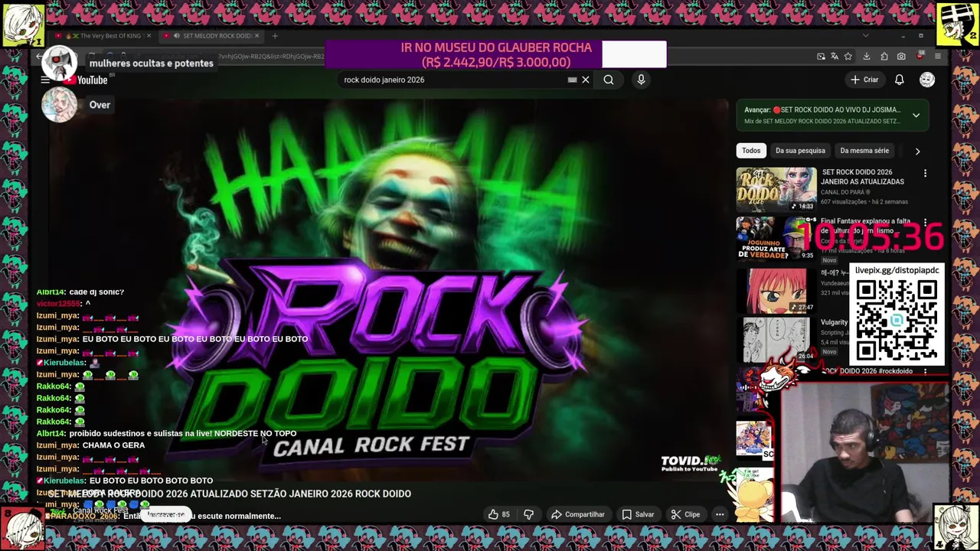The image size is (980, 551).
Task: Go to the YouTube home logo
Action: [x=86, y=80]
